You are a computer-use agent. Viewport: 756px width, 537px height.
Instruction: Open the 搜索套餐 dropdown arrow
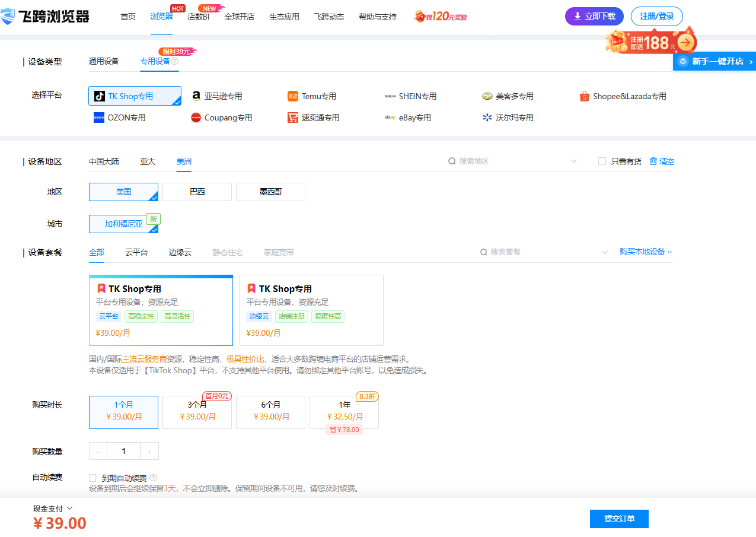coord(605,252)
